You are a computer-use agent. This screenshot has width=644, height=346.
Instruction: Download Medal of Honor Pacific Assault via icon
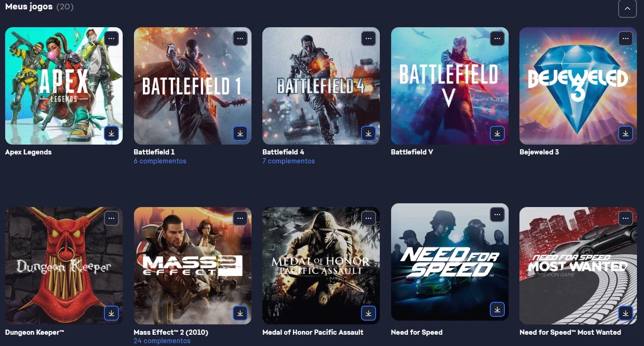[369, 313]
